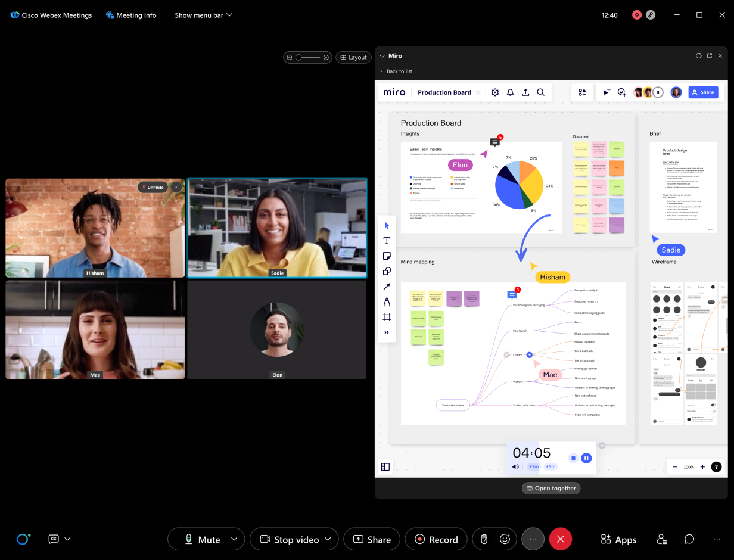Open closed captions options dropdown
Screen dimensions: 734x560
click(67, 539)
